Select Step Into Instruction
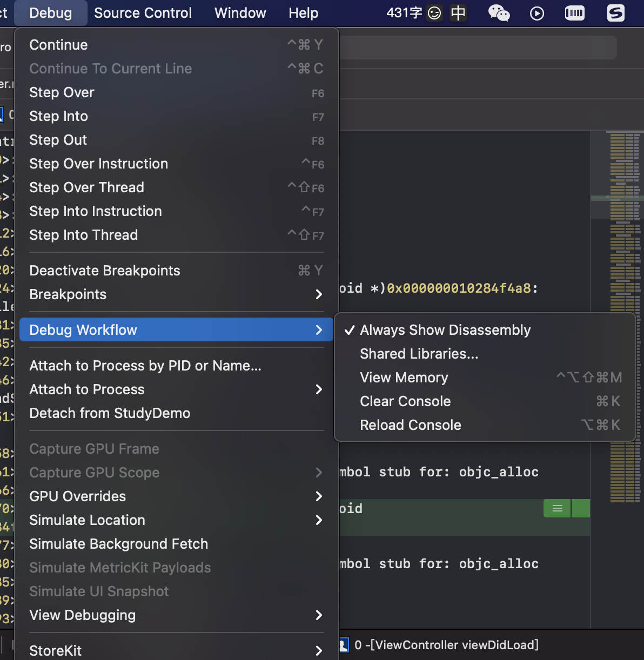Screen dimensions: 644x660 click(x=176, y=211)
